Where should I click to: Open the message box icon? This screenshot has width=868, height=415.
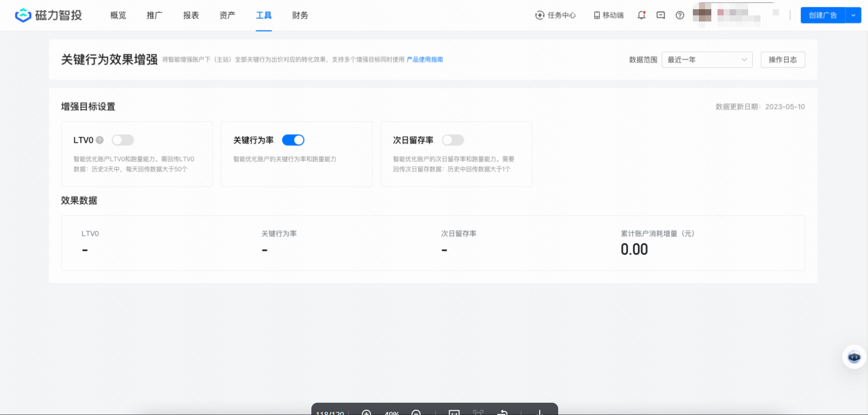click(x=661, y=15)
